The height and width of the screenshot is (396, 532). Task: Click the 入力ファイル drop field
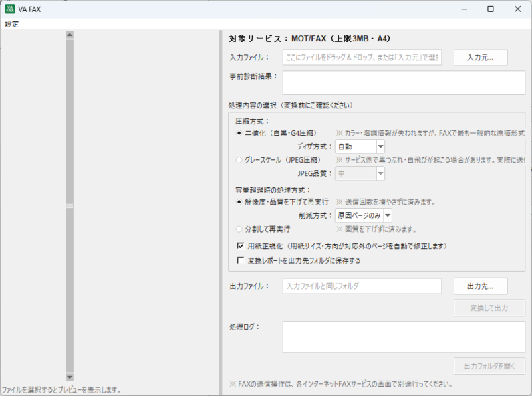(x=362, y=58)
